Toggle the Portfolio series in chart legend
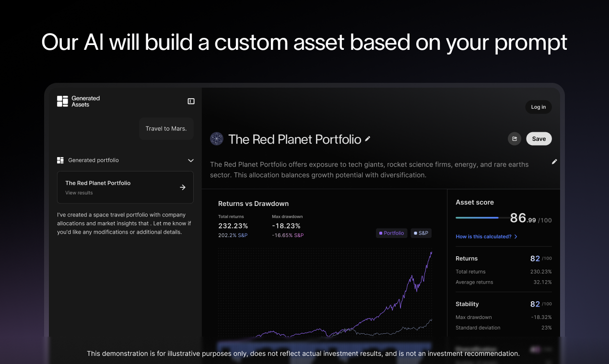 392,233
